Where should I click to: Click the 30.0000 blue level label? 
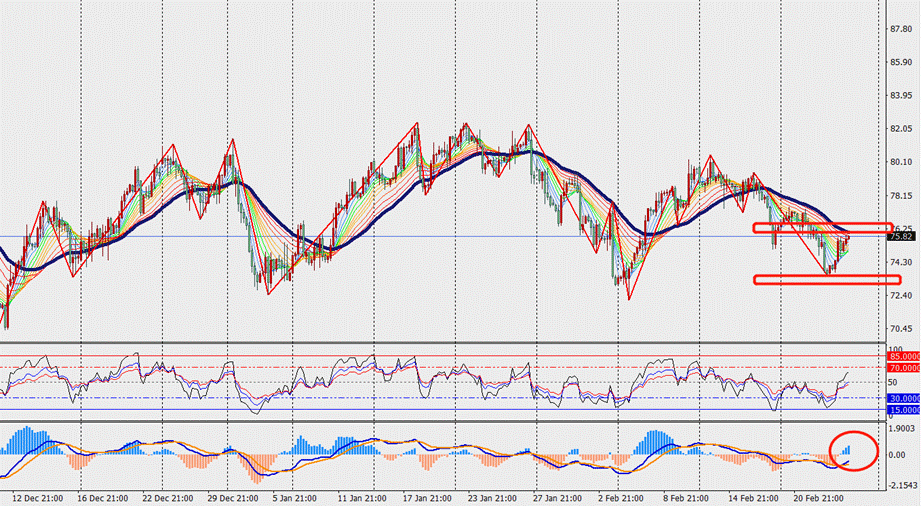point(902,398)
